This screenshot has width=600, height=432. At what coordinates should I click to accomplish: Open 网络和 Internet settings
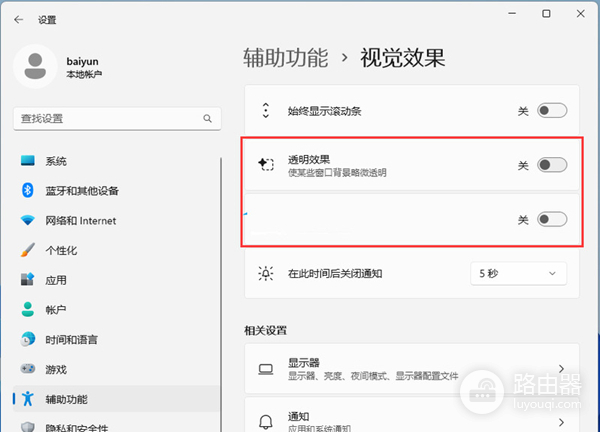116,220
